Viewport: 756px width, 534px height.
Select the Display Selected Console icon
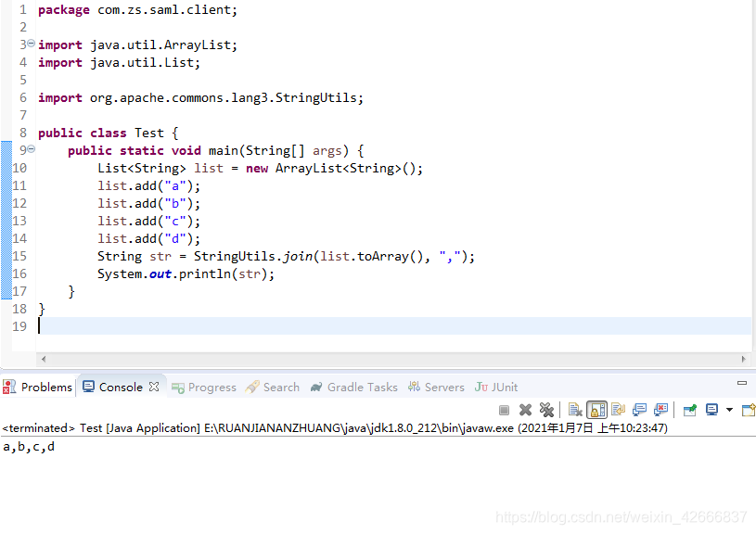tap(714, 410)
